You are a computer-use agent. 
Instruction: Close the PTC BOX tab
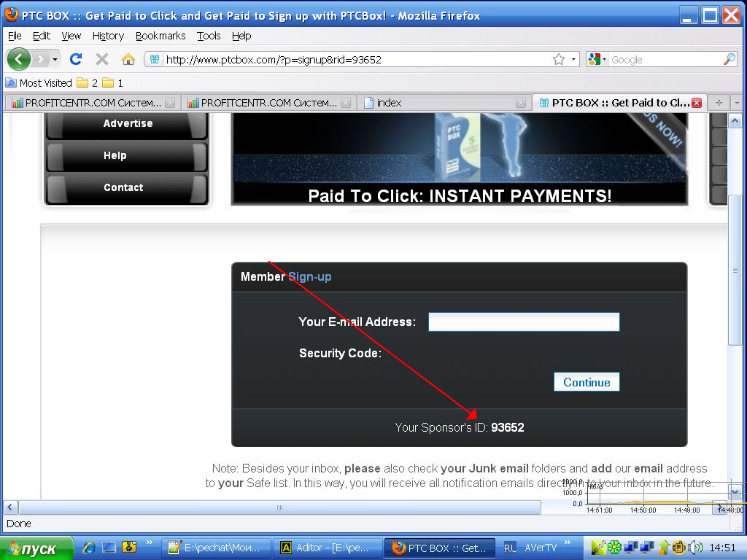pyautogui.click(x=697, y=103)
